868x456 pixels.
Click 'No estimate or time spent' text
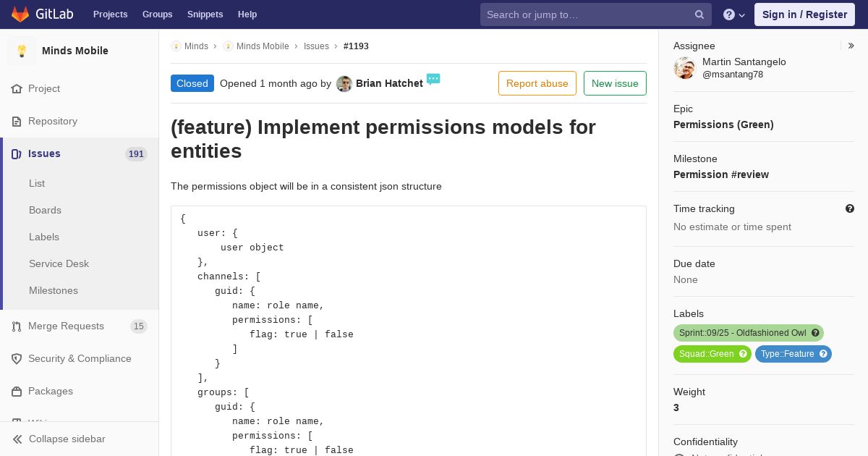pyautogui.click(x=732, y=227)
